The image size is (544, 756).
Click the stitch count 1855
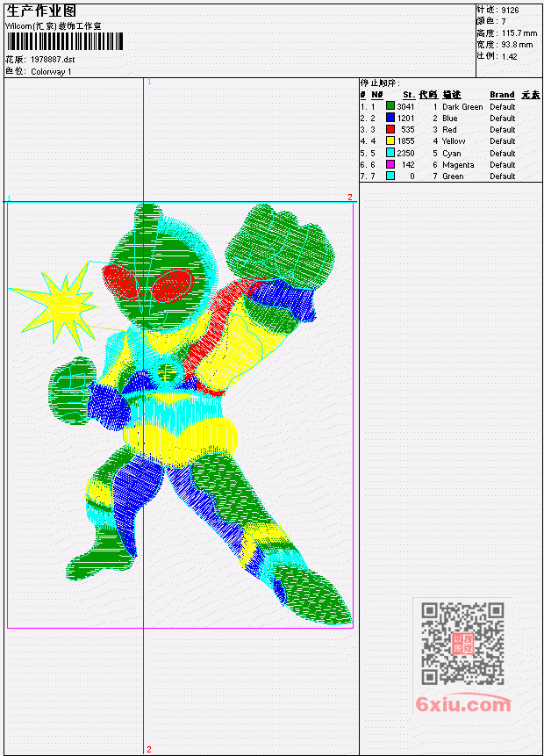coord(405,141)
